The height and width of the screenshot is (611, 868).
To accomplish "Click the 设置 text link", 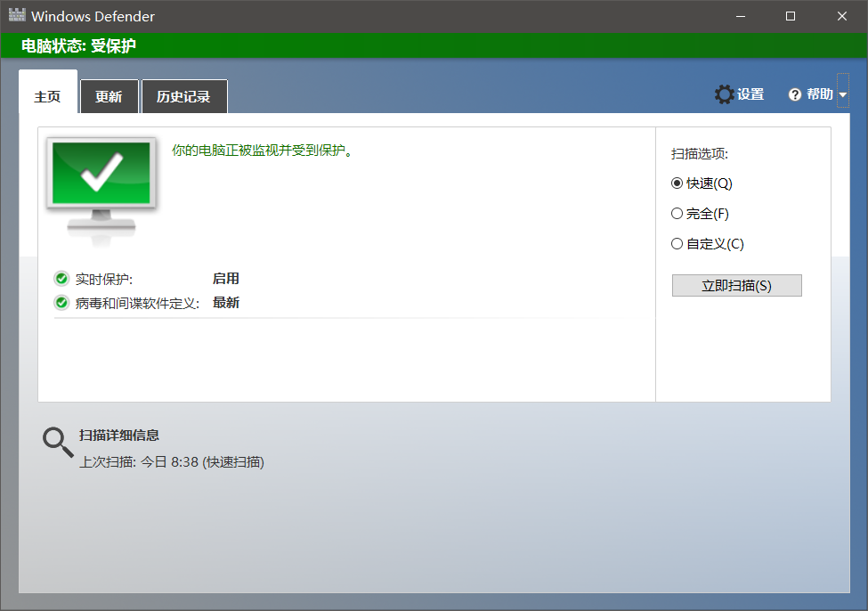I will point(750,94).
